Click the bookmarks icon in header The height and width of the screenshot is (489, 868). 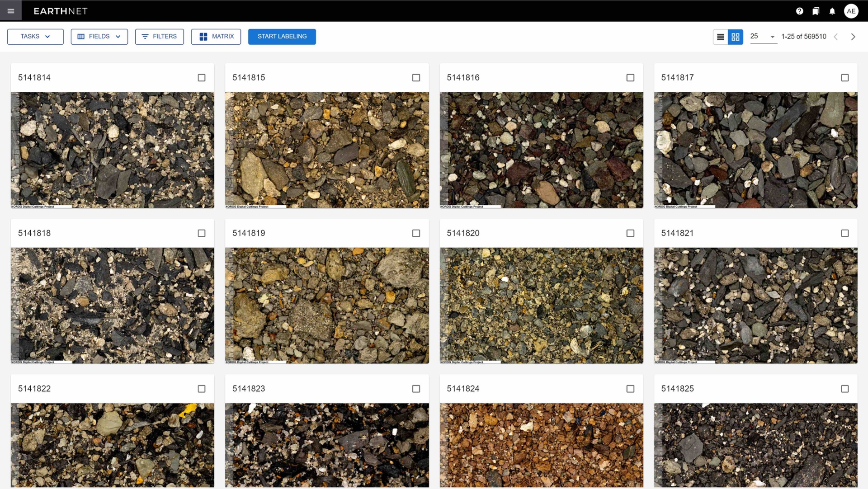[x=816, y=11]
